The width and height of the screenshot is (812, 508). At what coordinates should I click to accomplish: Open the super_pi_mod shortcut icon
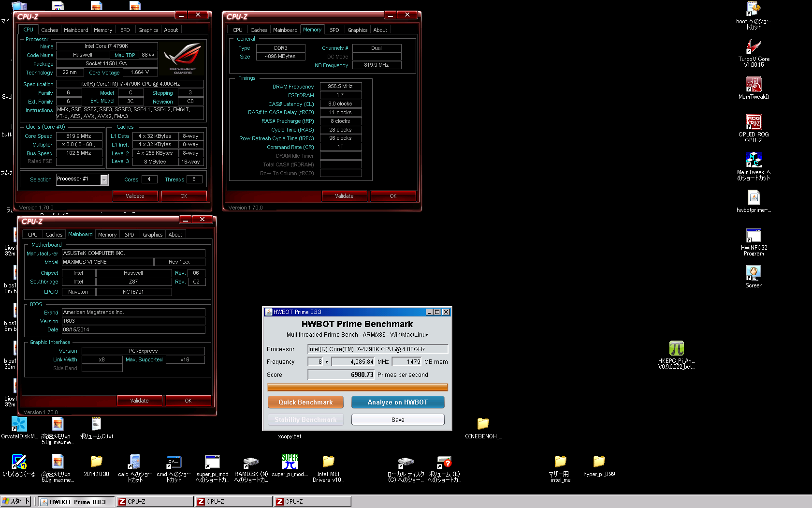pyautogui.click(x=212, y=462)
